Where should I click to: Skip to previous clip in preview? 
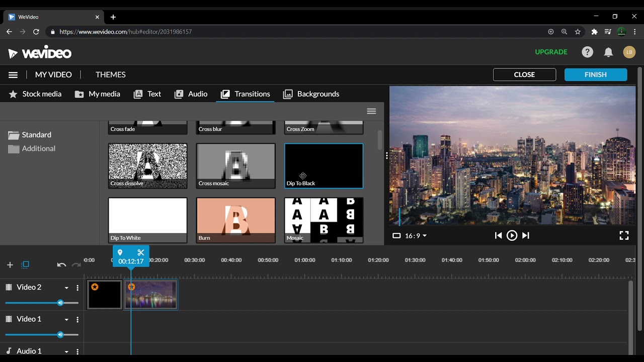(498, 235)
